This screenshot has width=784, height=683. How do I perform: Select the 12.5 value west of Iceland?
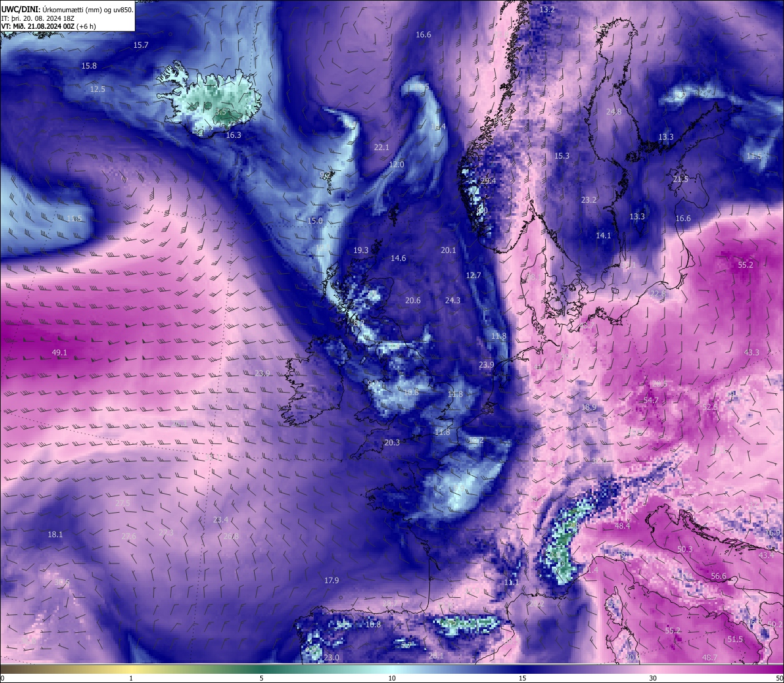click(x=97, y=89)
